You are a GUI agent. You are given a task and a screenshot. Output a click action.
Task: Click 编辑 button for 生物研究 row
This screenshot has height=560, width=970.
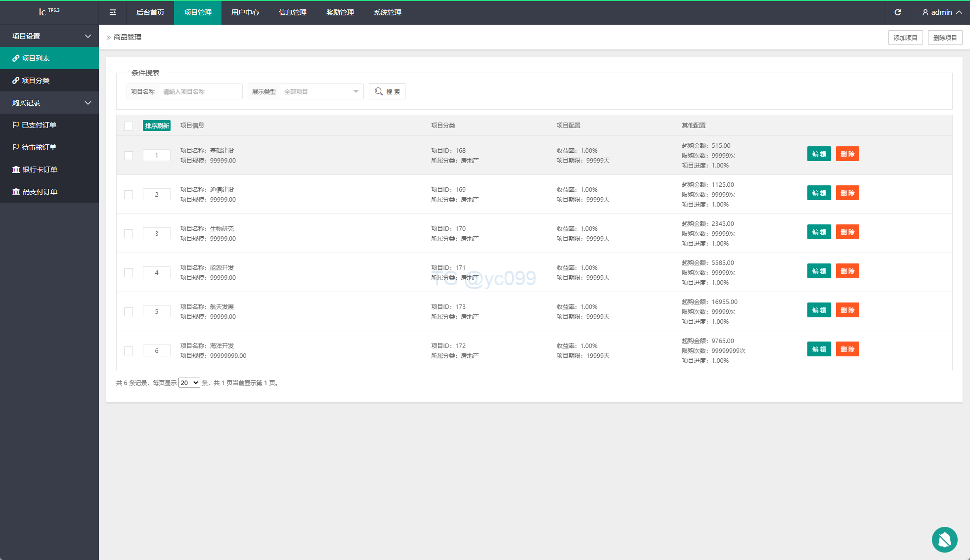[819, 232]
